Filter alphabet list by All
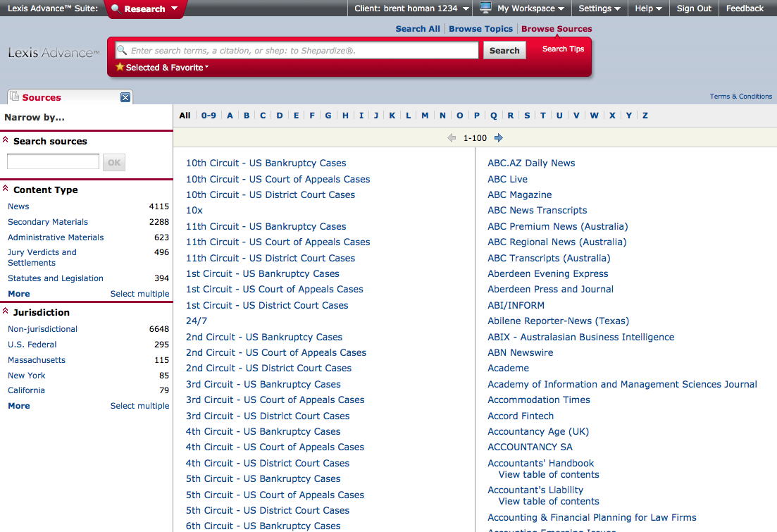The image size is (777, 532). tap(185, 116)
